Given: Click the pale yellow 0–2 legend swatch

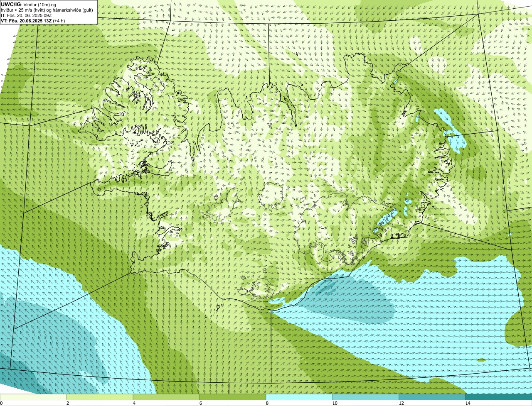Looking at the screenshot, I should 33,397.
